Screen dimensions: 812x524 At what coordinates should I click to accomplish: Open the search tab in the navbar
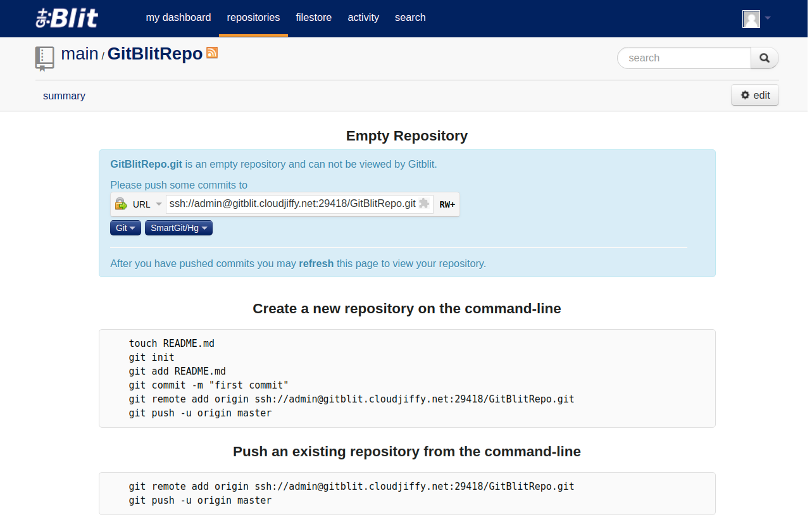click(410, 18)
